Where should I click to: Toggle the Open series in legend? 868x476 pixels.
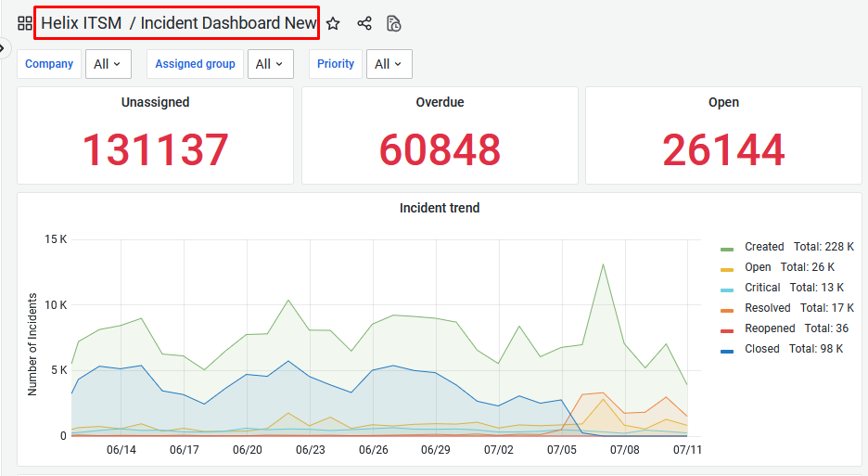tap(758, 267)
